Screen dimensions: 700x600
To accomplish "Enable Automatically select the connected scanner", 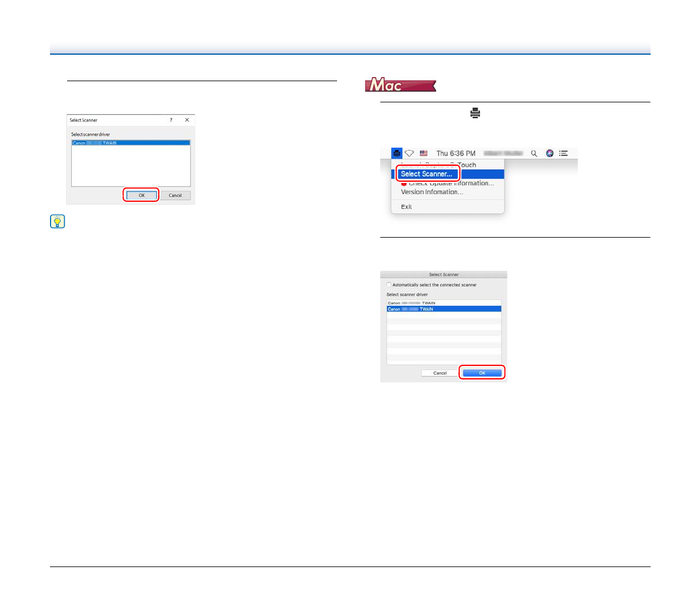I will click(x=389, y=285).
